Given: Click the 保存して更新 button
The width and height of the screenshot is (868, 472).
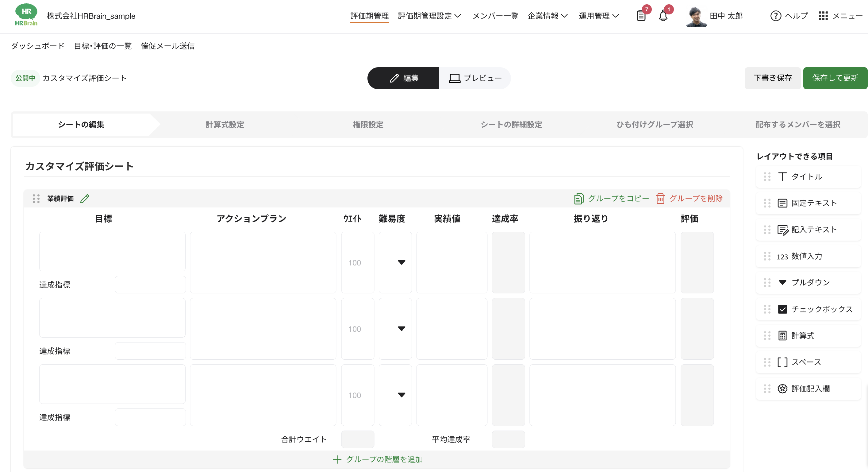Looking at the screenshot, I should pyautogui.click(x=835, y=78).
